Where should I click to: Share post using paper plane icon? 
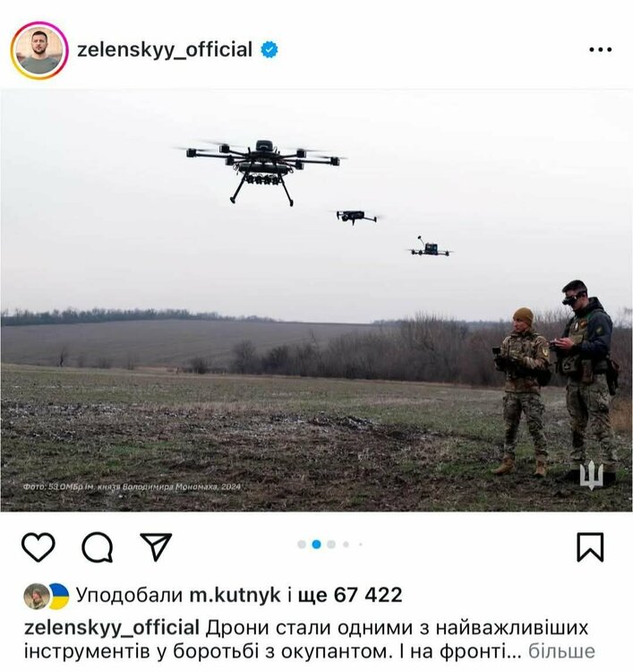point(157,547)
